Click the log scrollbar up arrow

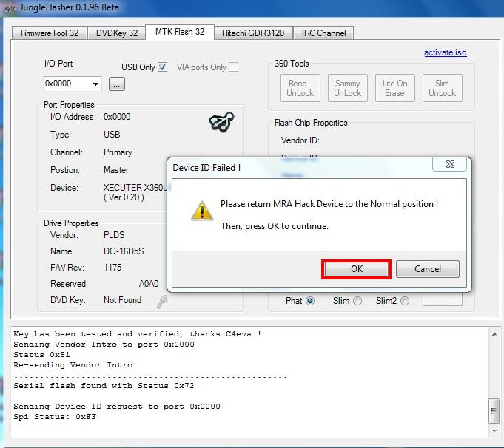click(494, 335)
